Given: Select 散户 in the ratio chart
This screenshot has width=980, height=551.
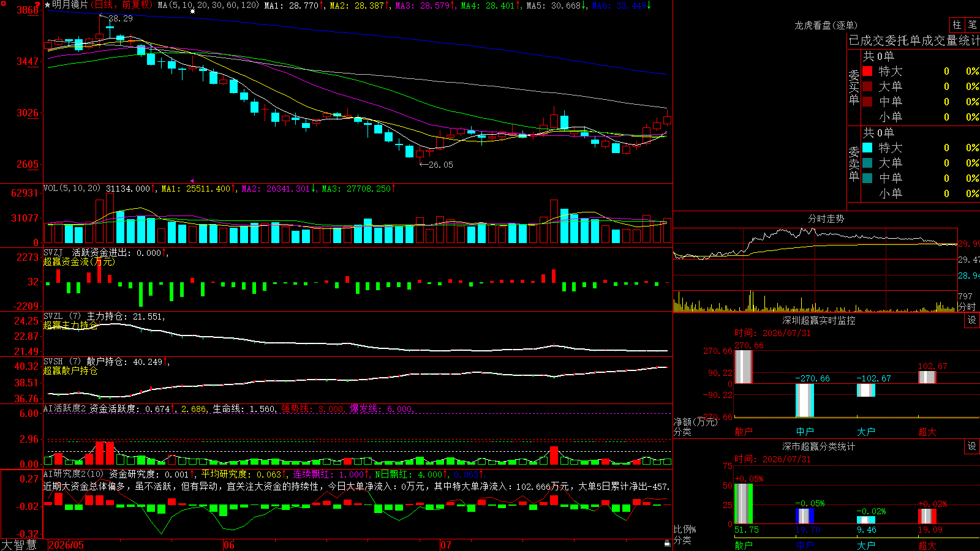Looking at the screenshot, I should click(744, 545).
